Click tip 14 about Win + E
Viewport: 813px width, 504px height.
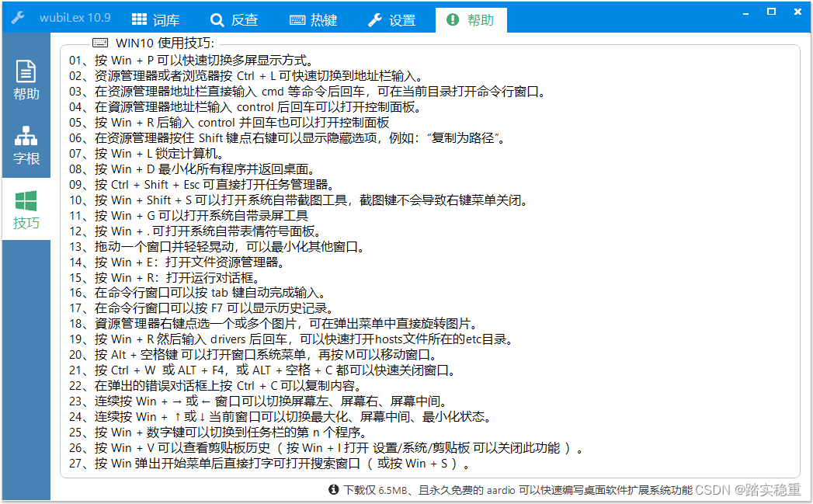click(177, 262)
